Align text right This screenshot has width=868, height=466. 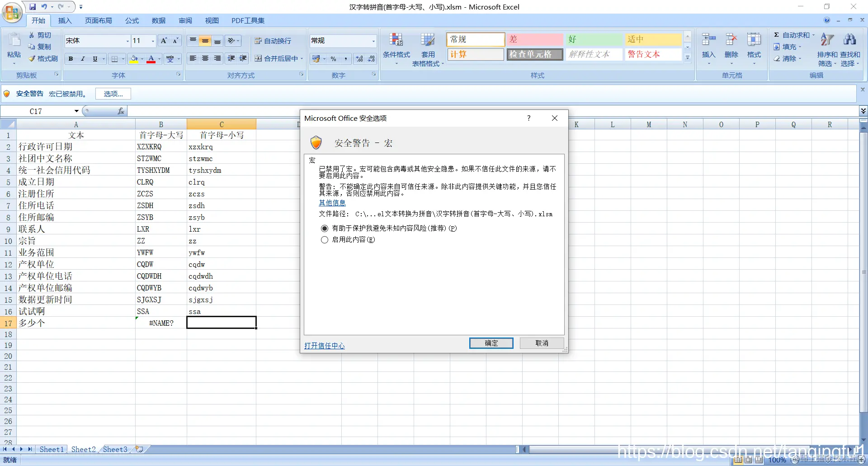pos(217,58)
